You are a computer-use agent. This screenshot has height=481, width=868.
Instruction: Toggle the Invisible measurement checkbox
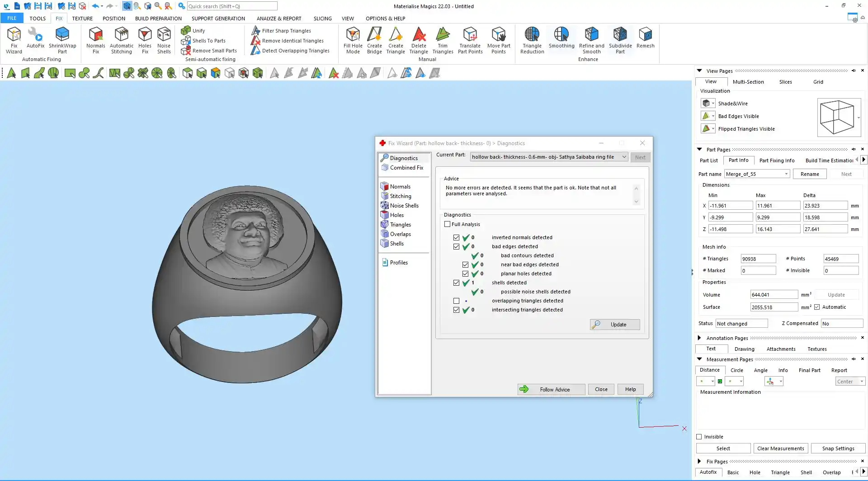(699, 437)
